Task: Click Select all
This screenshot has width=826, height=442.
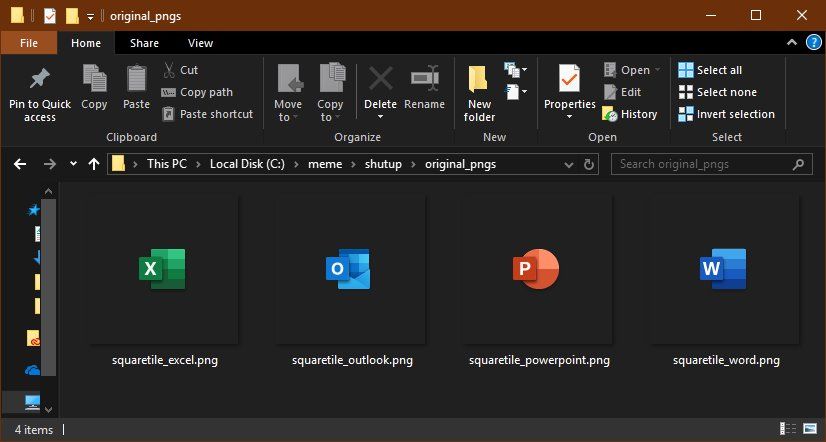Action: [710, 70]
